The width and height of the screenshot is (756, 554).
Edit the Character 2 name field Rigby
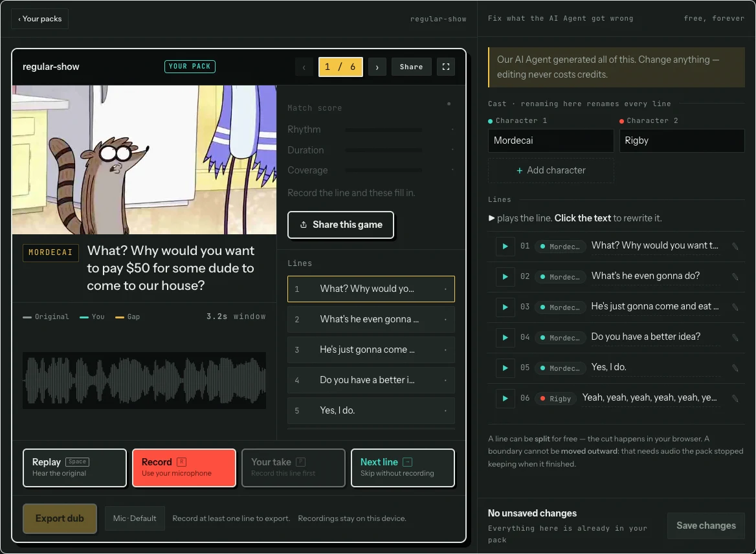[x=682, y=141]
